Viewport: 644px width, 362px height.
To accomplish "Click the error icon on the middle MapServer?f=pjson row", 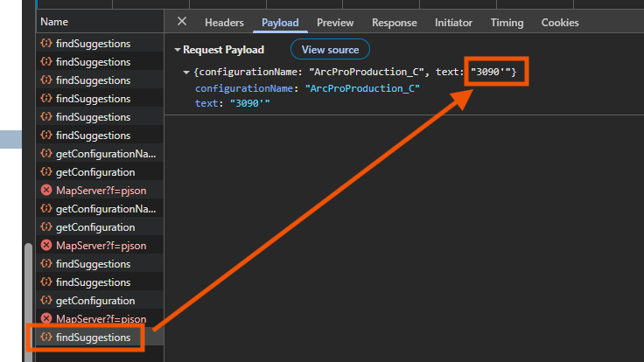I will point(46,246).
